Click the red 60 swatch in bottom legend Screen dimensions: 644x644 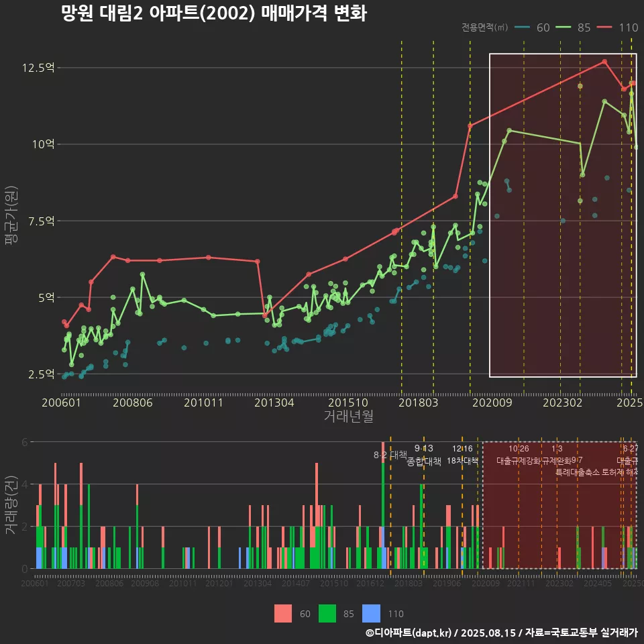click(283, 614)
